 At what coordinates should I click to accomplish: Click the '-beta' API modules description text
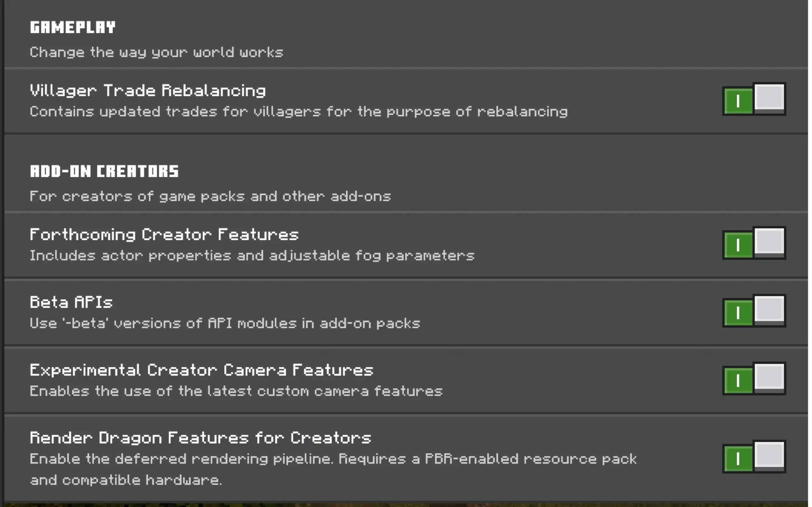(225, 324)
